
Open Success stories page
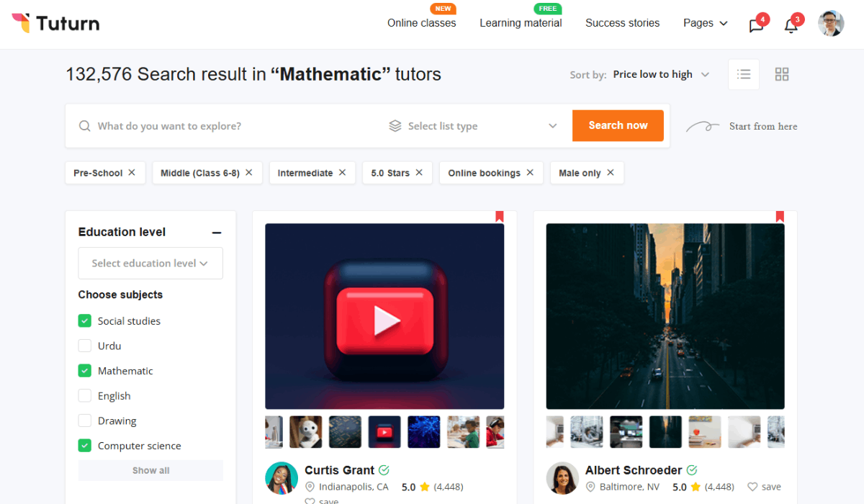click(623, 23)
